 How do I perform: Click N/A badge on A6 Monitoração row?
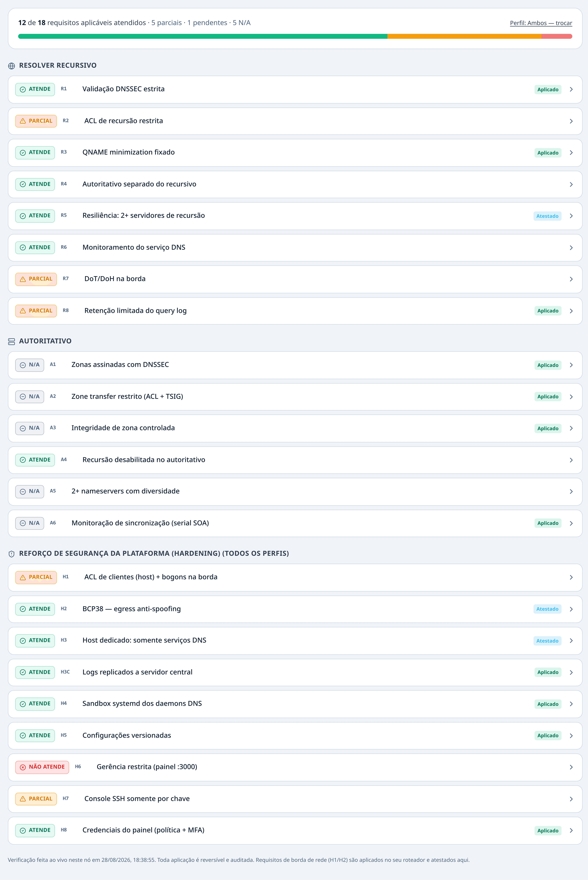pos(30,523)
